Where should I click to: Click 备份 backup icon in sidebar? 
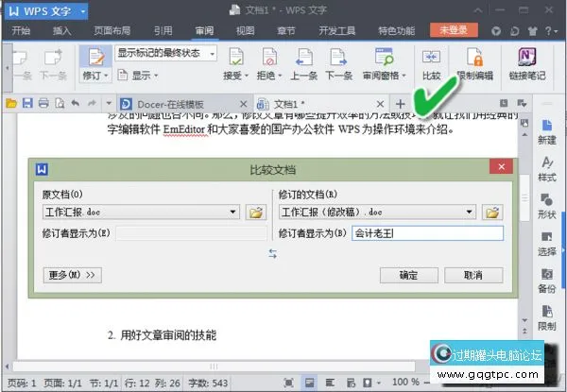click(547, 274)
